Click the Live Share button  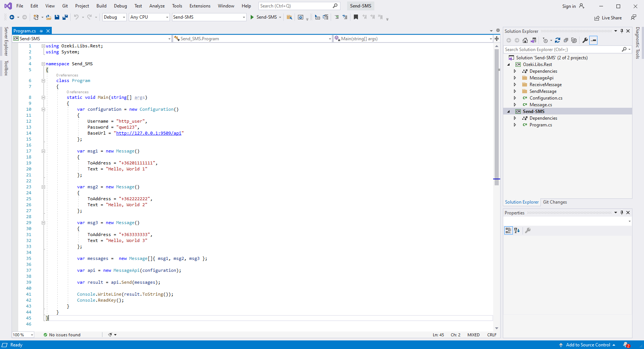pos(608,18)
